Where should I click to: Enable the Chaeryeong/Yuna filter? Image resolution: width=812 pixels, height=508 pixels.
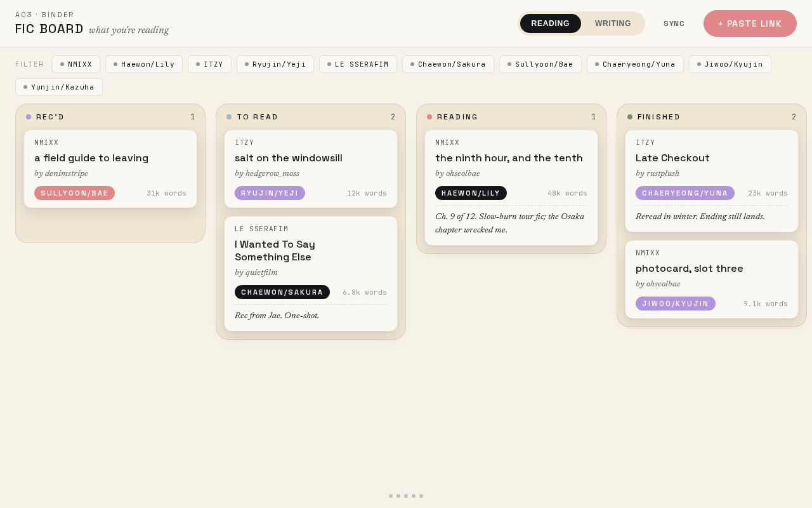tap(635, 64)
